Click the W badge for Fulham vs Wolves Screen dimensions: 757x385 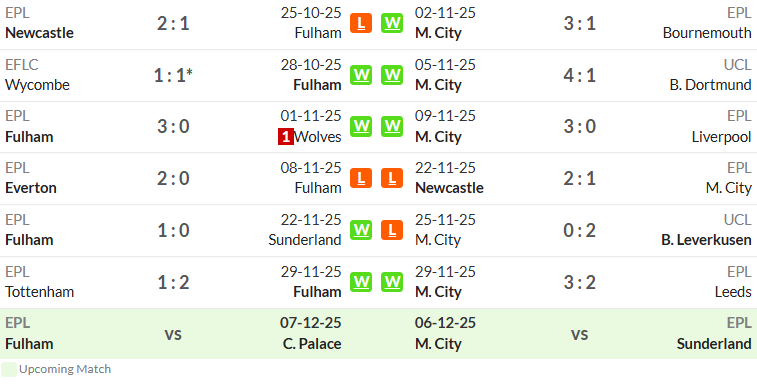361,127
